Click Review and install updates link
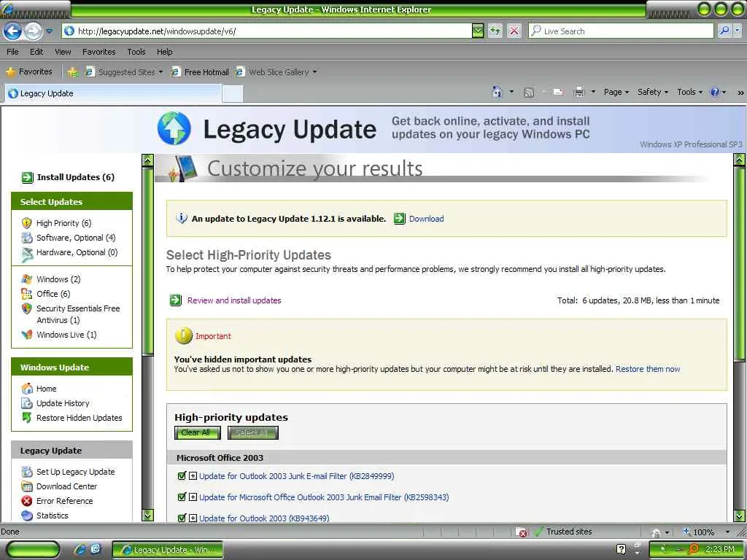Screen dimensions: 747x560 tap(234, 300)
